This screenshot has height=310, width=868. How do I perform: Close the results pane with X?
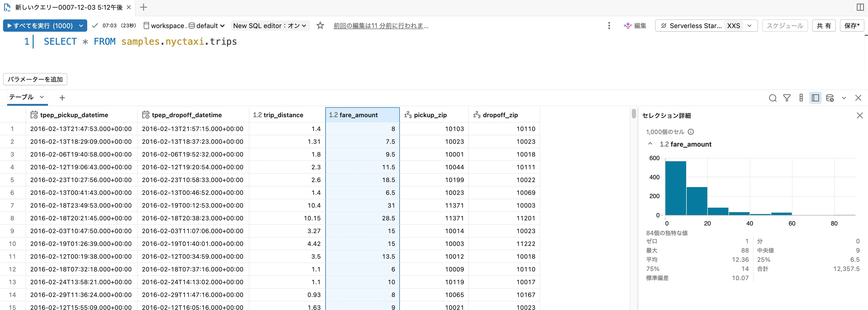coord(858,98)
